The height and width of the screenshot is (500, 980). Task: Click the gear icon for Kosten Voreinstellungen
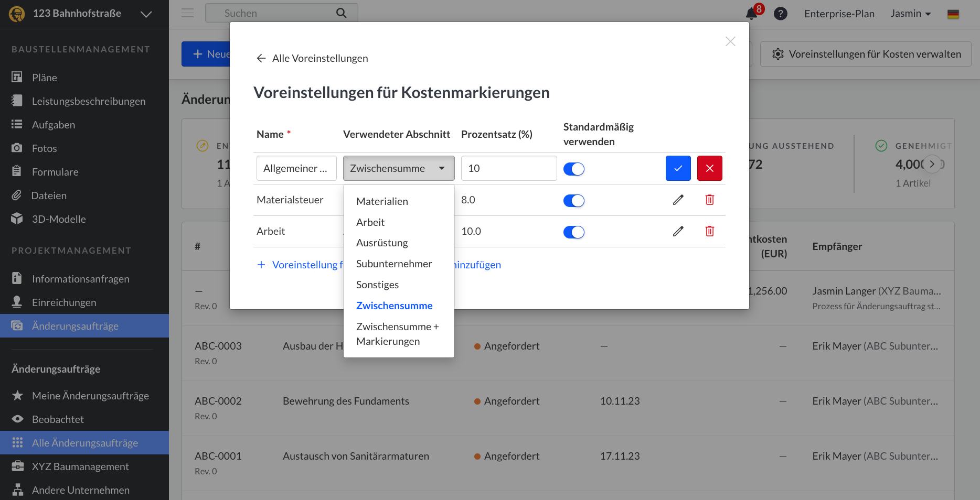tap(778, 54)
